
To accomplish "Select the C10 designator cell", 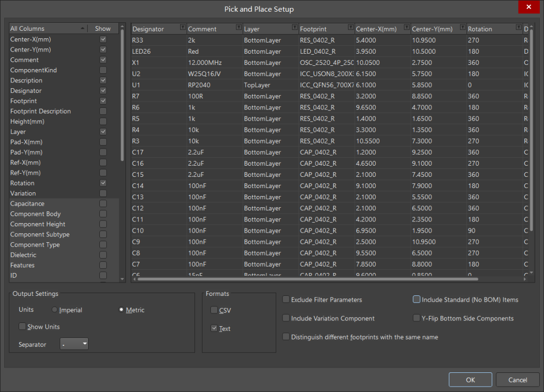I will tap(159, 231).
